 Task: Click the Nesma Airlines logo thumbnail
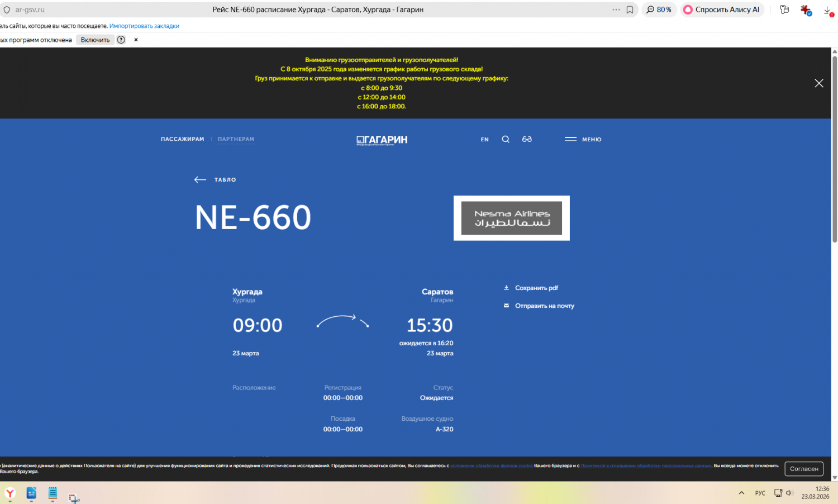(511, 218)
